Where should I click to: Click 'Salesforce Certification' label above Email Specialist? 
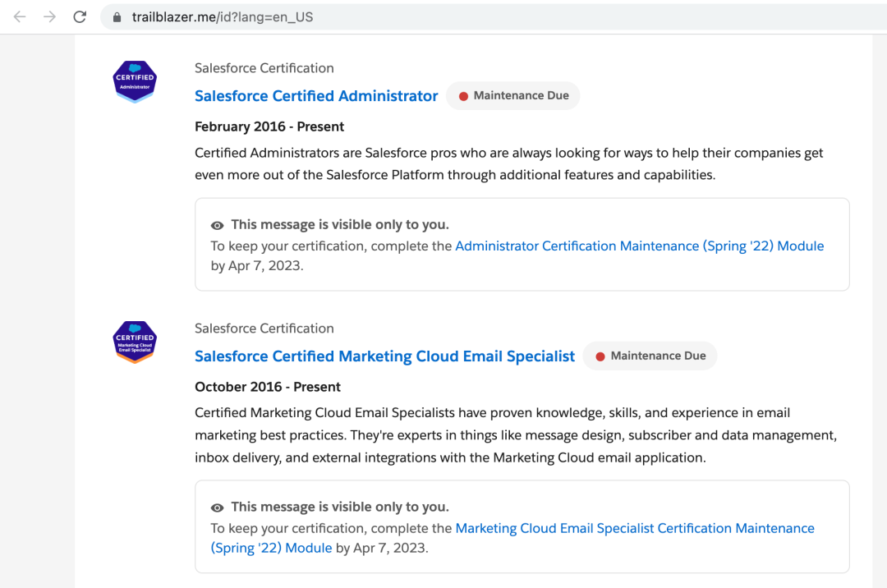pyautogui.click(x=264, y=328)
